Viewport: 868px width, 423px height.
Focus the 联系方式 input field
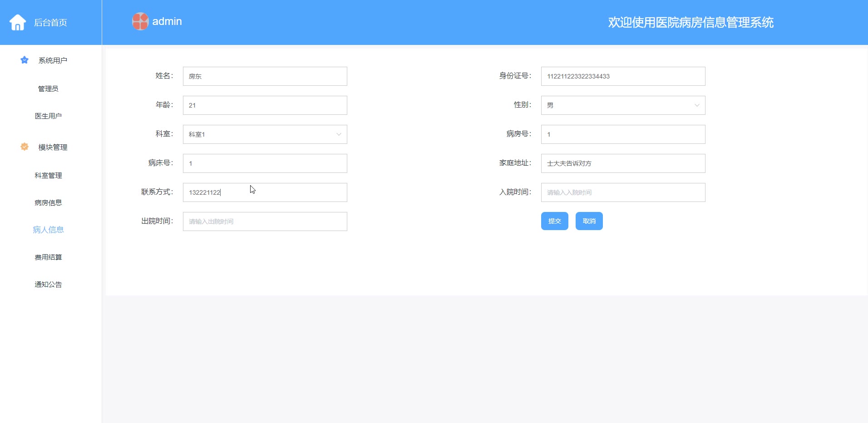(265, 192)
